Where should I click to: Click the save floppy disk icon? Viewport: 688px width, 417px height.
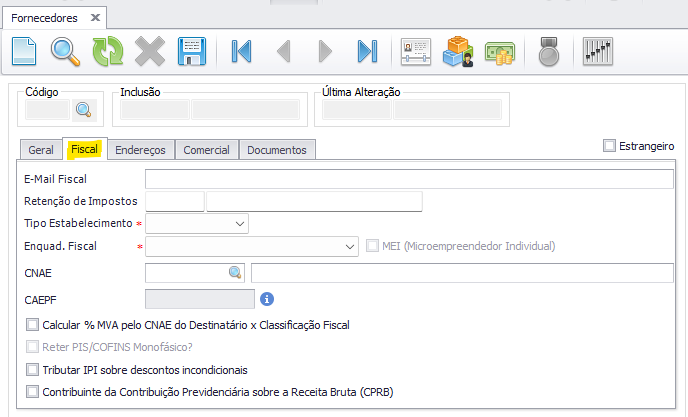(191, 51)
